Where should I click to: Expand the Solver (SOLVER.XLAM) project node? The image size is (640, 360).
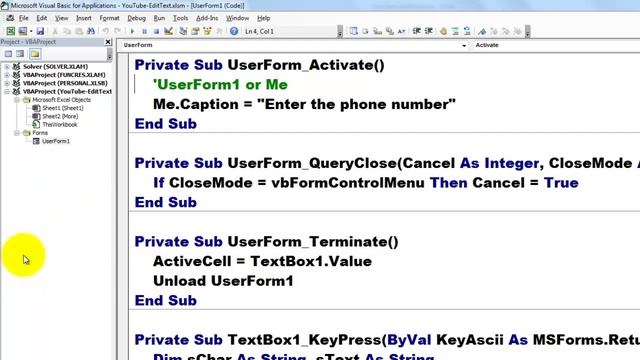pos(7,67)
